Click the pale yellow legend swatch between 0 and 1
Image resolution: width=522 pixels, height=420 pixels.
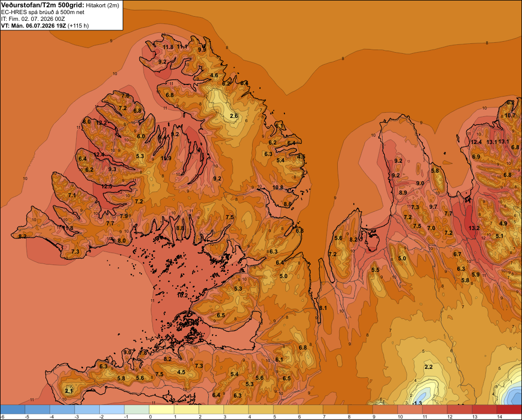161,409
